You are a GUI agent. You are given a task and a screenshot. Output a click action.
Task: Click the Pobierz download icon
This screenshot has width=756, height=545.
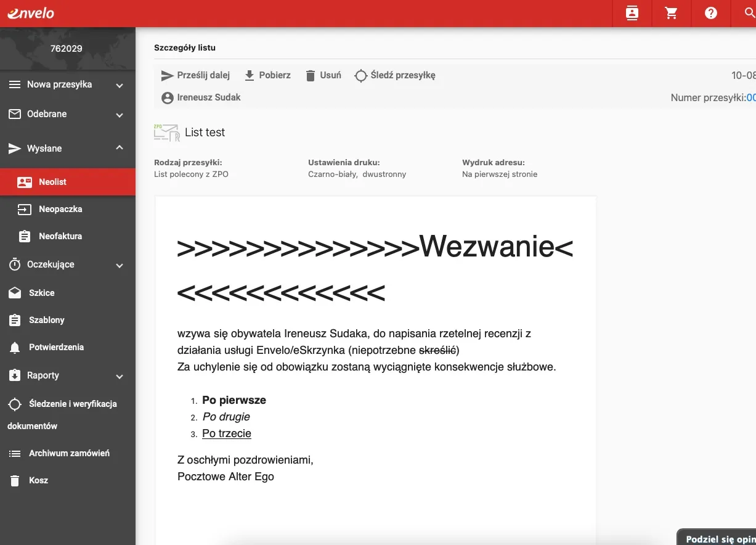point(249,75)
